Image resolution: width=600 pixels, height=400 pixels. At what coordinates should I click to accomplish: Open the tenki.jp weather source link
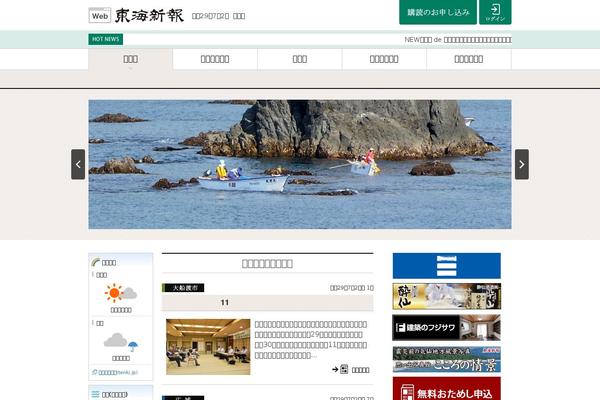tap(115, 372)
